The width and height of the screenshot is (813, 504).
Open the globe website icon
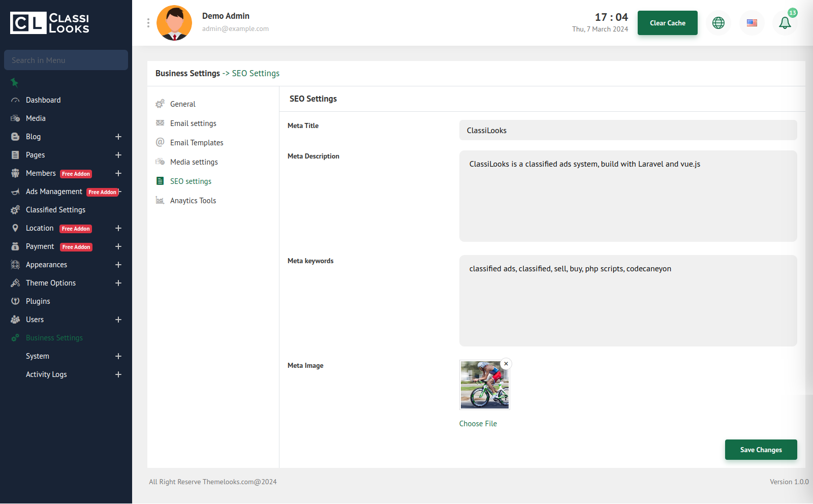[x=718, y=23]
